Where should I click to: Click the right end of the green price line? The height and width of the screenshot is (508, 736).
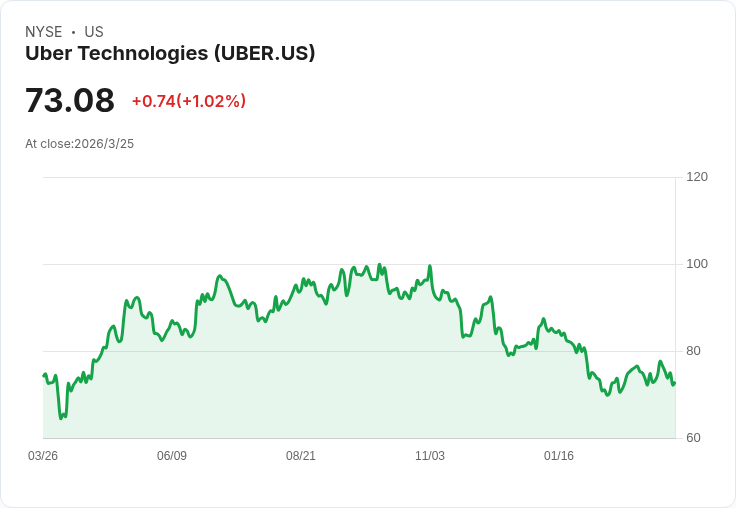pyautogui.click(x=674, y=383)
